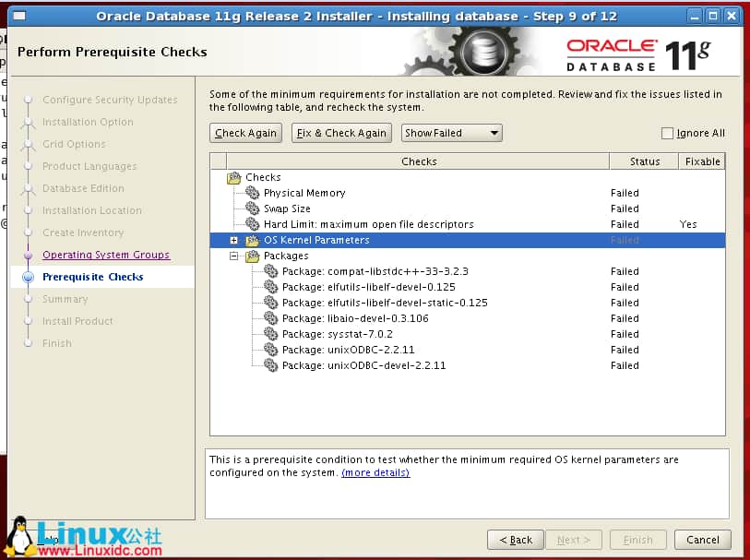The width and height of the screenshot is (750, 560).
Task: Click the OS Kernel Parameters folder icon
Action: 253,241
